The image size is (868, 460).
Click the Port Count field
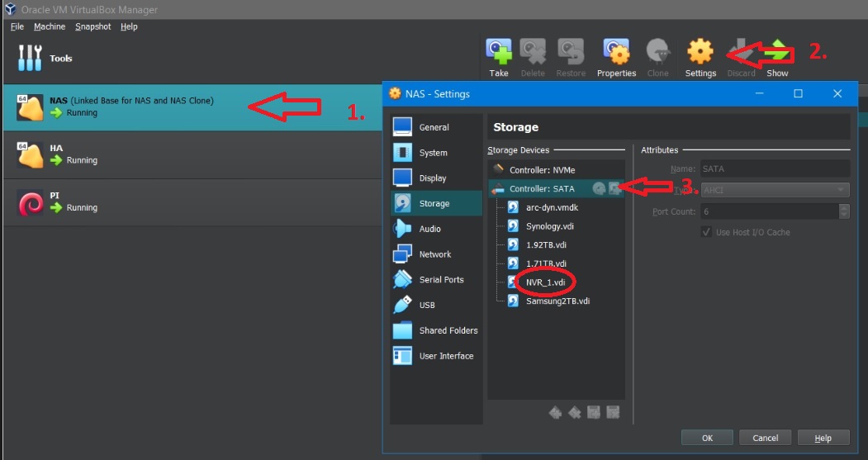point(770,211)
